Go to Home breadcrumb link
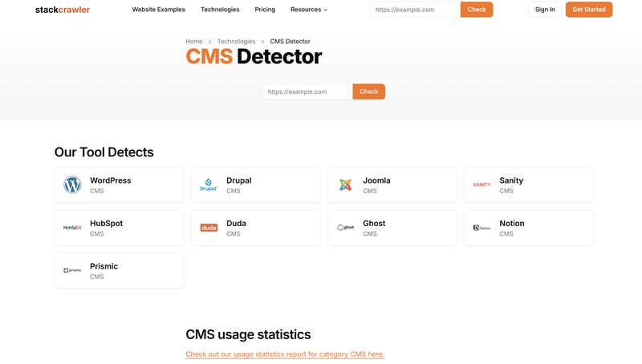 pyautogui.click(x=193, y=42)
